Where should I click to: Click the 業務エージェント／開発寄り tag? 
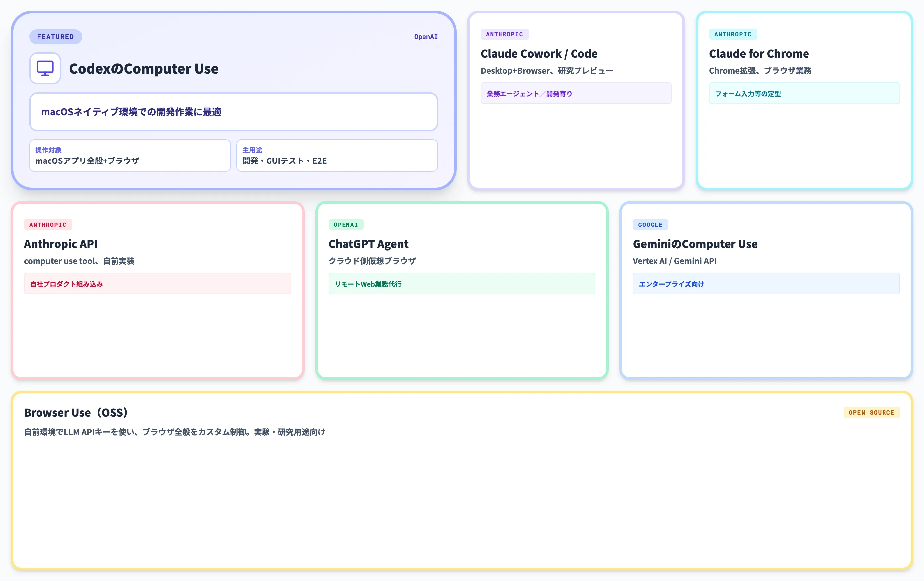tap(576, 93)
